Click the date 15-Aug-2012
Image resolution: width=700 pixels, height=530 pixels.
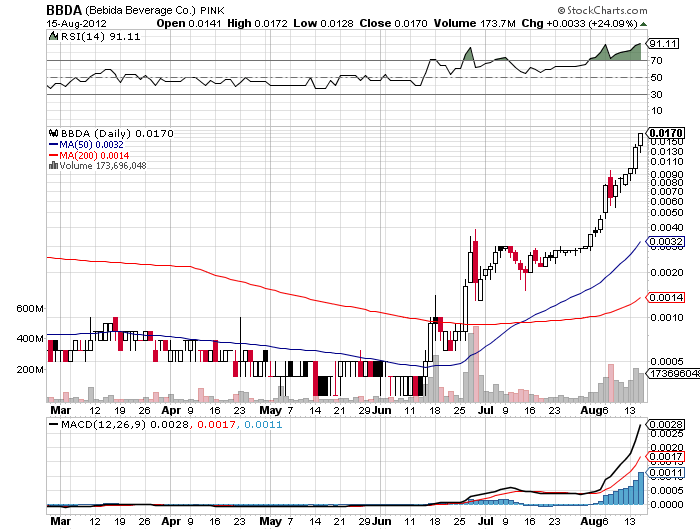[76, 24]
